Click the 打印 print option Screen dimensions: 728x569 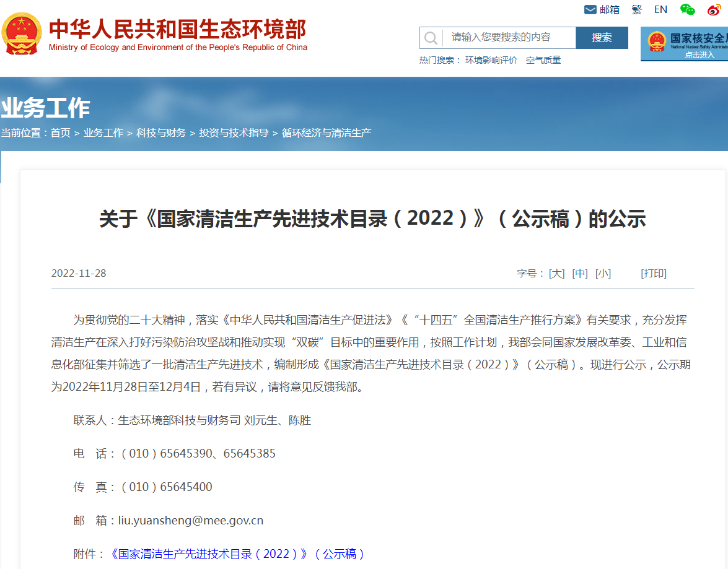click(x=653, y=273)
